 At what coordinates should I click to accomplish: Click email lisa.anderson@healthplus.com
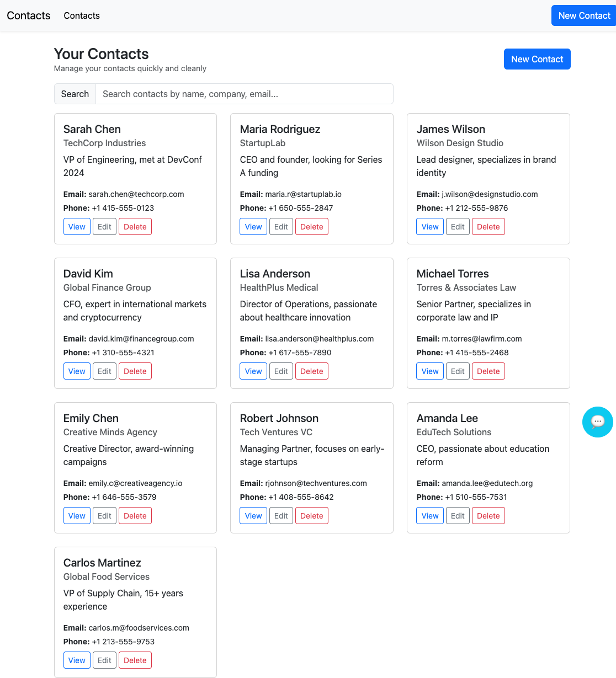(x=320, y=339)
